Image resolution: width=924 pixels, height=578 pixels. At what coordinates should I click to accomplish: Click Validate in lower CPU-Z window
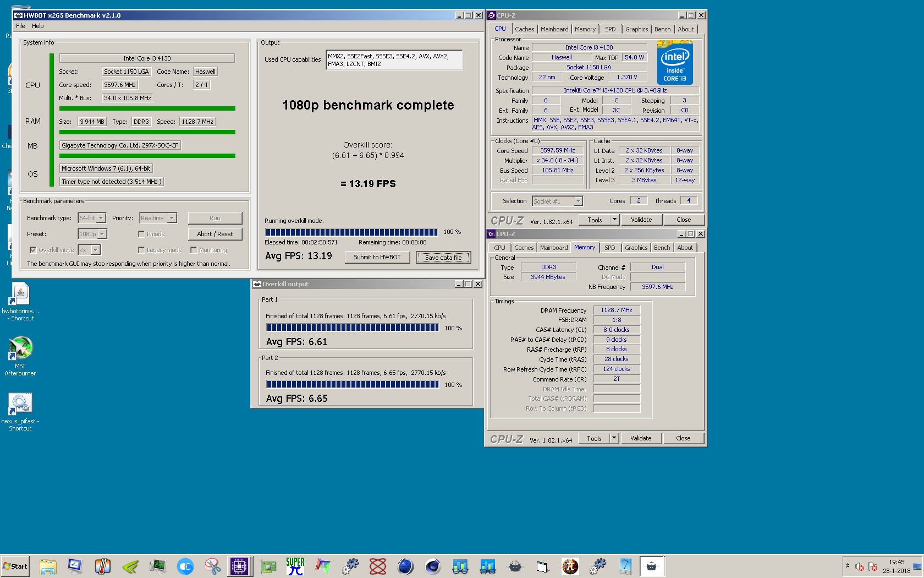(x=641, y=438)
